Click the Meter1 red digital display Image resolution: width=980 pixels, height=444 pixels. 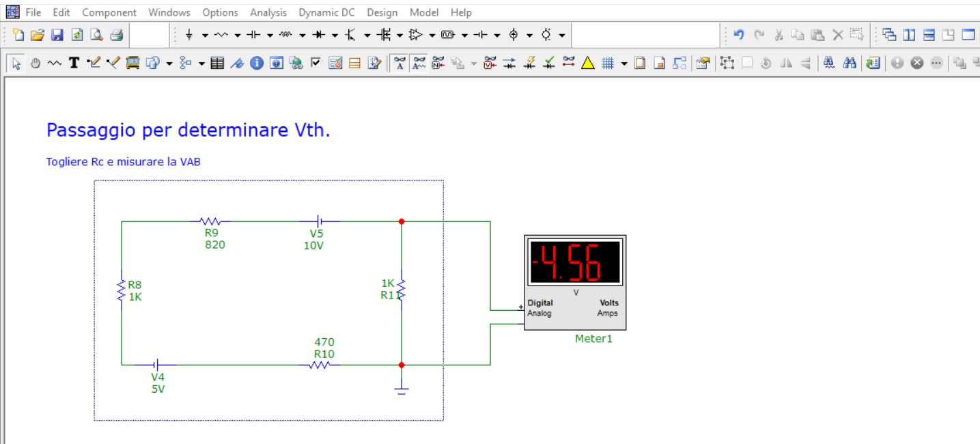575,262
